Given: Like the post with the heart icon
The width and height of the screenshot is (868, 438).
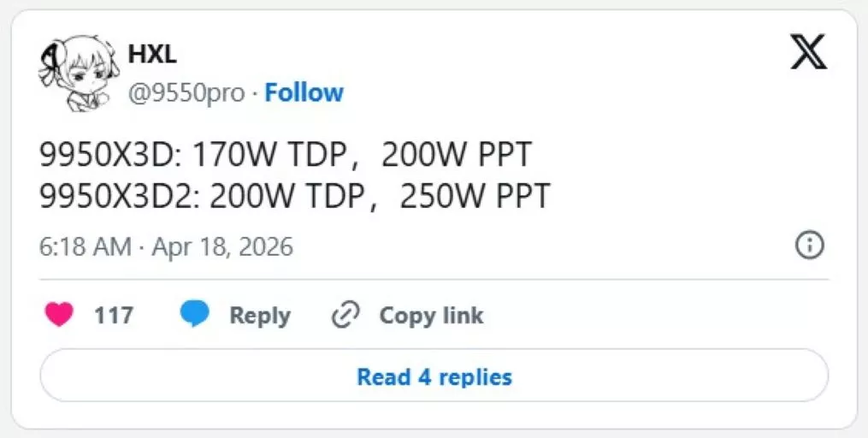Looking at the screenshot, I should click(59, 316).
